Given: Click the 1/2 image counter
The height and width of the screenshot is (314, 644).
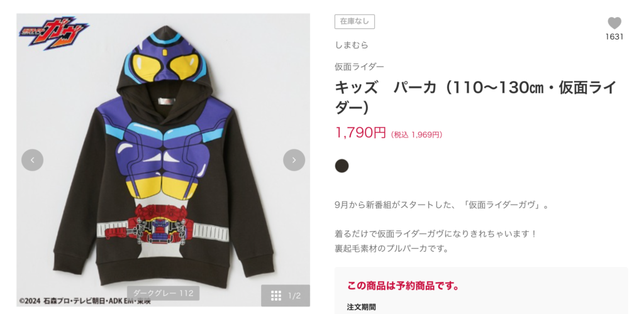Looking at the screenshot, I should tap(294, 296).
